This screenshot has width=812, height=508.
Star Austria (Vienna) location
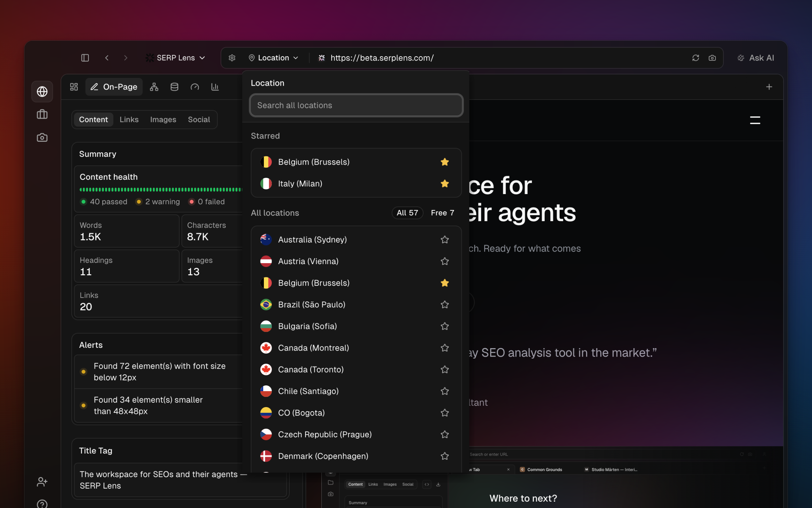(x=445, y=261)
